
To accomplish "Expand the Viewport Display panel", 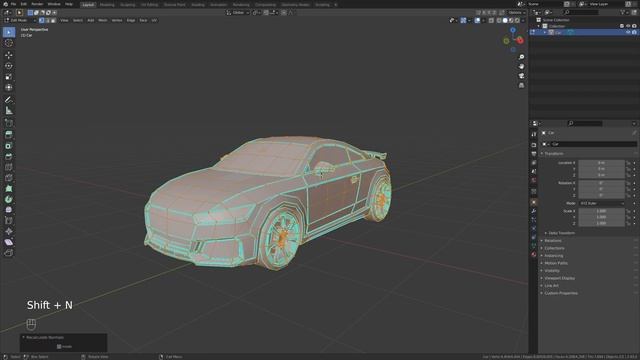I will click(x=559, y=278).
